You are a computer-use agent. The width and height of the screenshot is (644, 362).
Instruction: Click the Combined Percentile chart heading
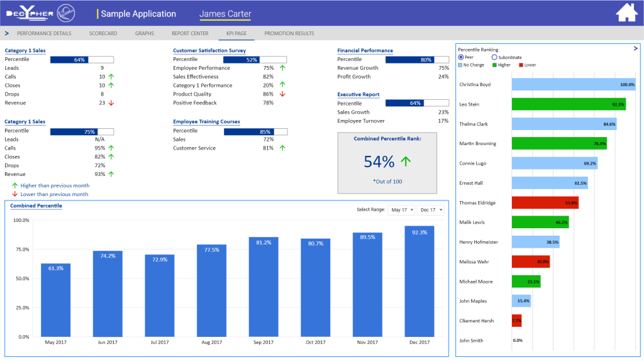(36, 206)
